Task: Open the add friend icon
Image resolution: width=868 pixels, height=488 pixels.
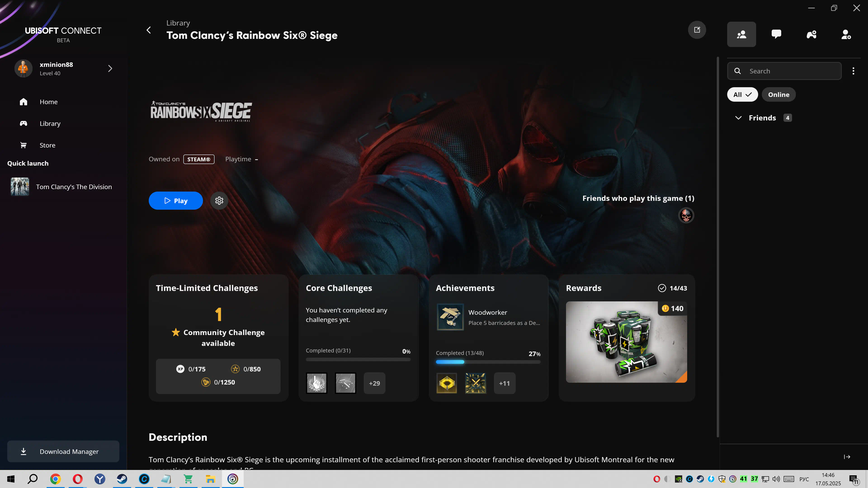Action: pyautogui.click(x=846, y=34)
